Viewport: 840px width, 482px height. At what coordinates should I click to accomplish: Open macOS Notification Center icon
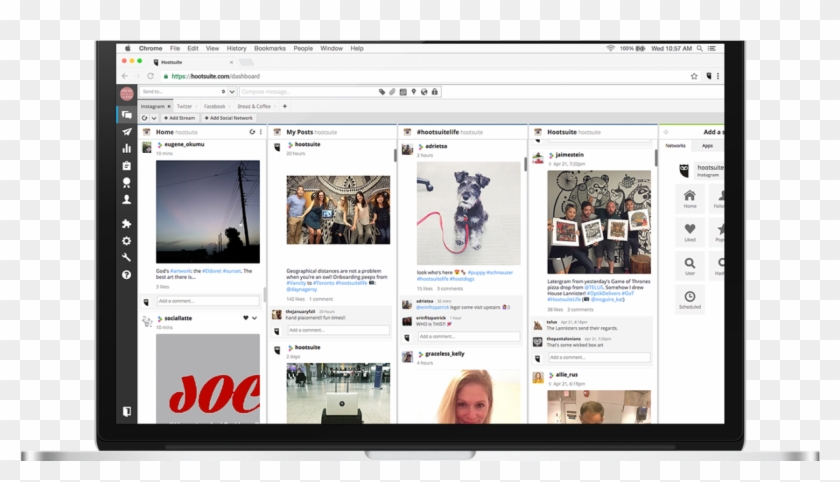[x=711, y=48]
